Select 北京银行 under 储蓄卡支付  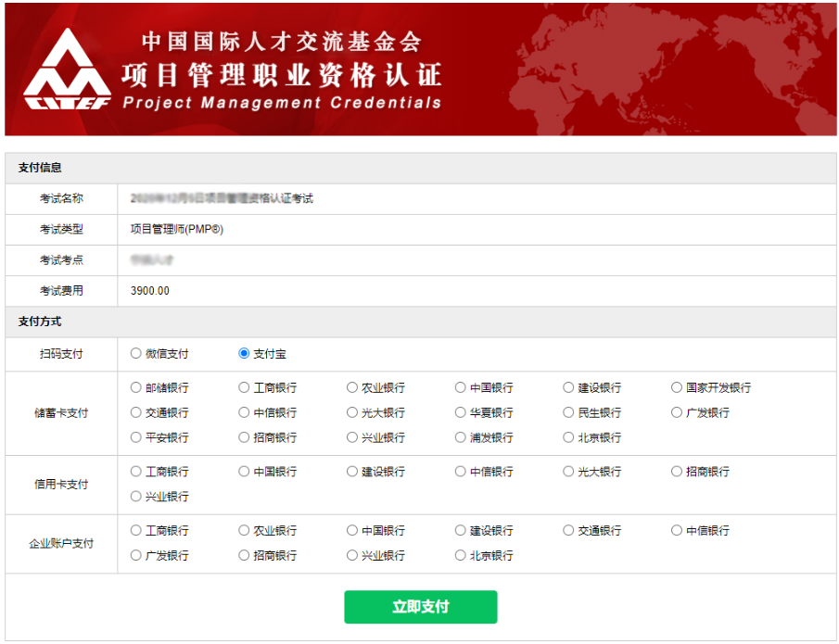568,437
